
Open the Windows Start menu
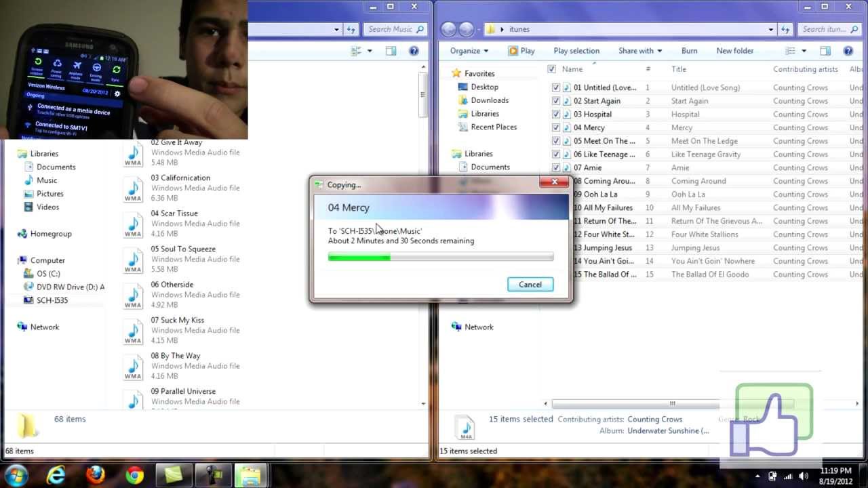point(16,474)
